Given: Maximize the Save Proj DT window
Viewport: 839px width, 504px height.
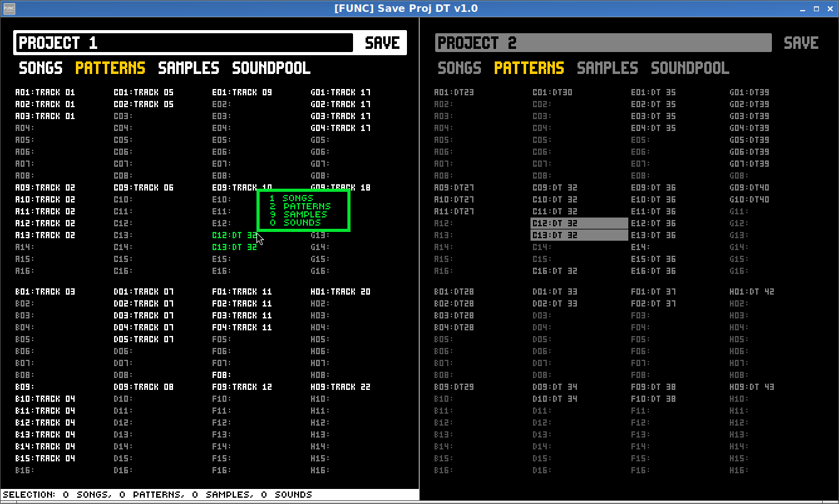Looking at the screenshot, I should [x=816, y=9].
